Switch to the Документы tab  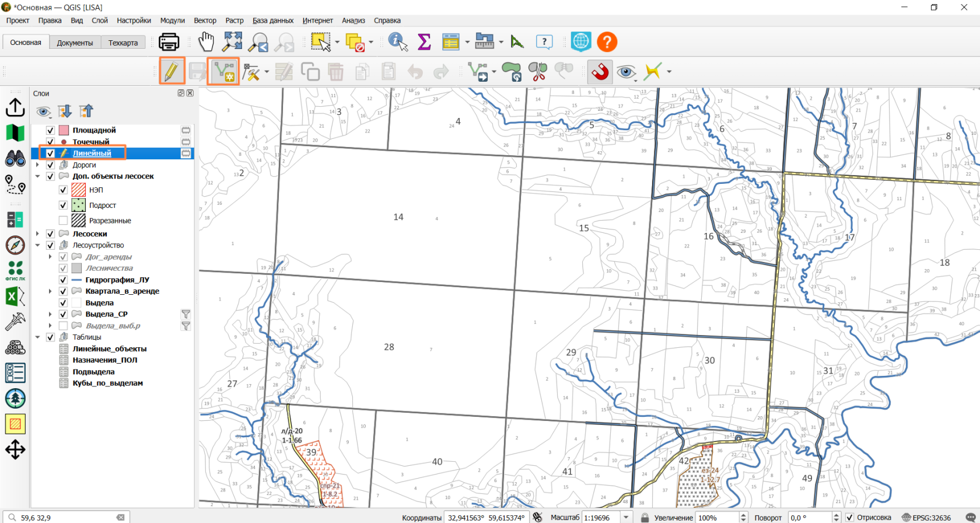point(75,43)
